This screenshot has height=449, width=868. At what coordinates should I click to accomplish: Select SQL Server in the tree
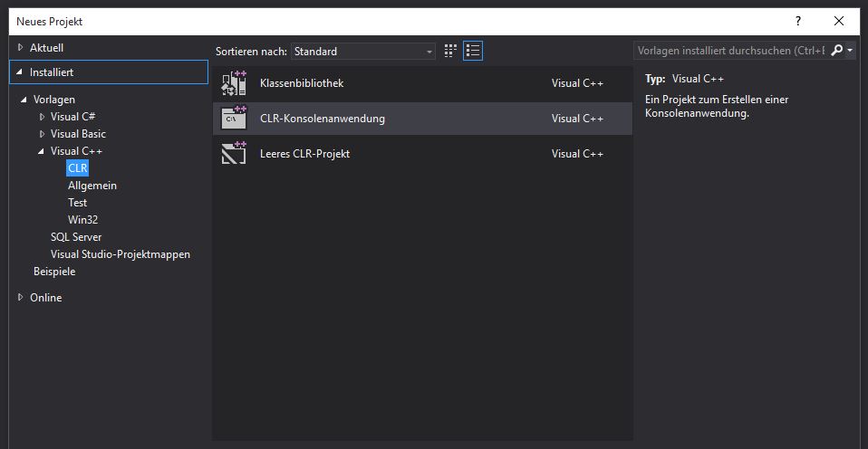tap(76, 236)
